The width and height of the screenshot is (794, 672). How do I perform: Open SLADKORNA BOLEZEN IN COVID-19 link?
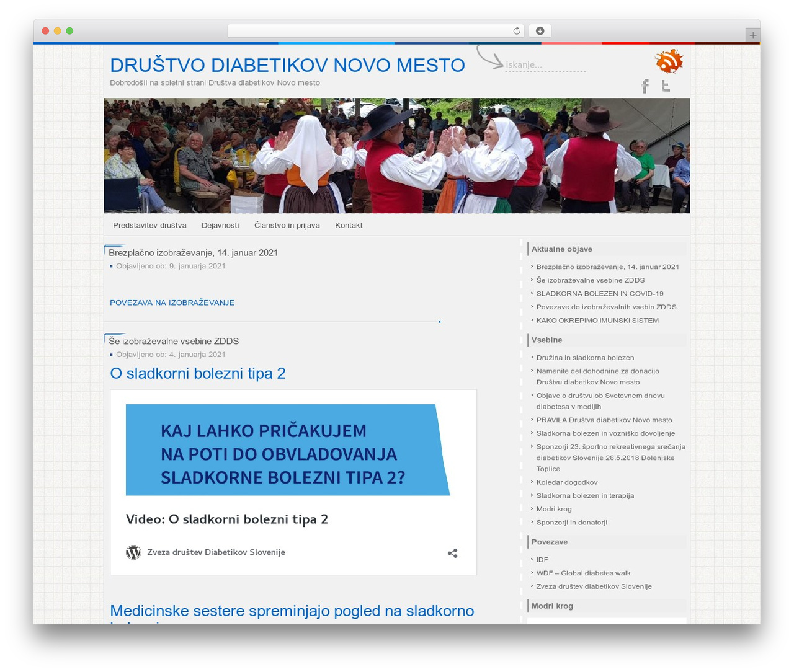(599, 294)
